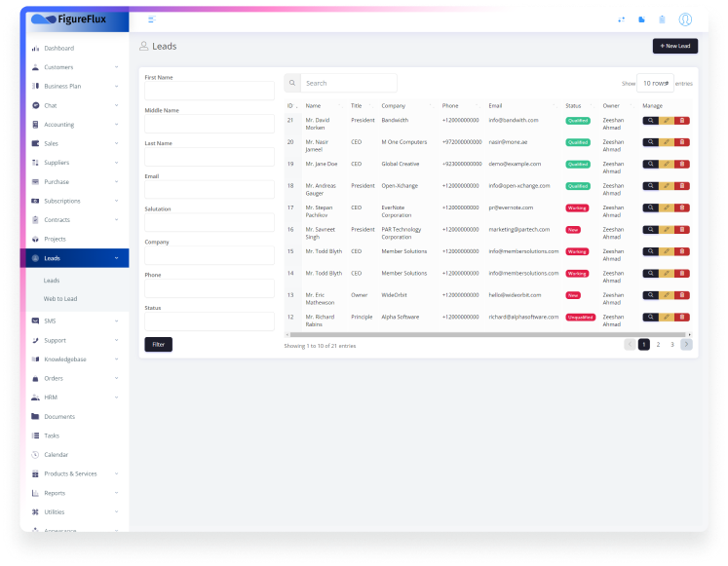Collapse the active Leads menu
The height and width of the screenshot is (566, 728).
point(74,258)
